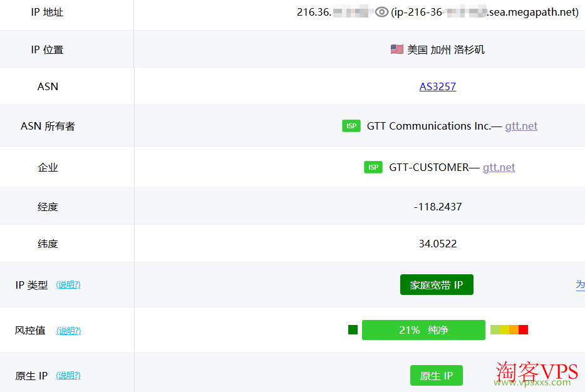Click the ISP badge beside GTT Communications Inc.
Screen dimensions: 585x392
[x=351, y=126]
